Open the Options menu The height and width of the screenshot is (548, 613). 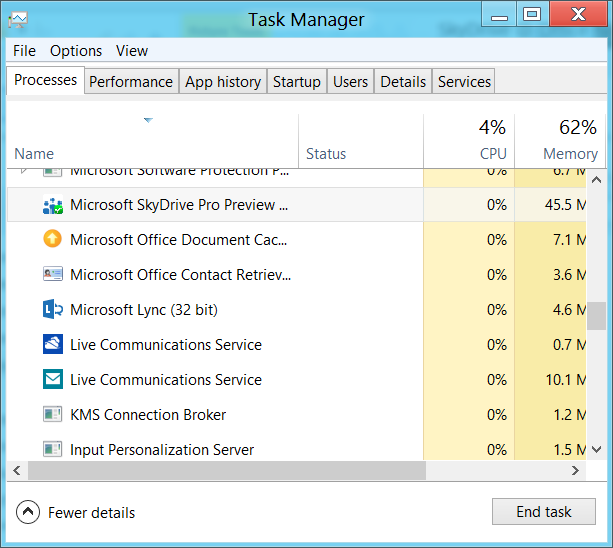76,51
